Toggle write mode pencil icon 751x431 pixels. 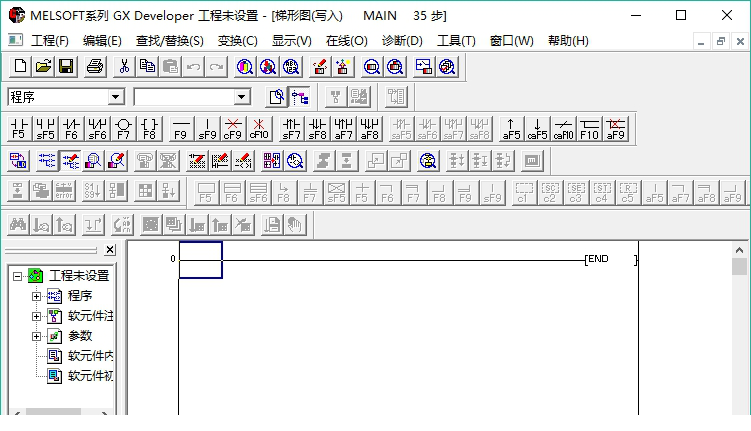[71, 161]
